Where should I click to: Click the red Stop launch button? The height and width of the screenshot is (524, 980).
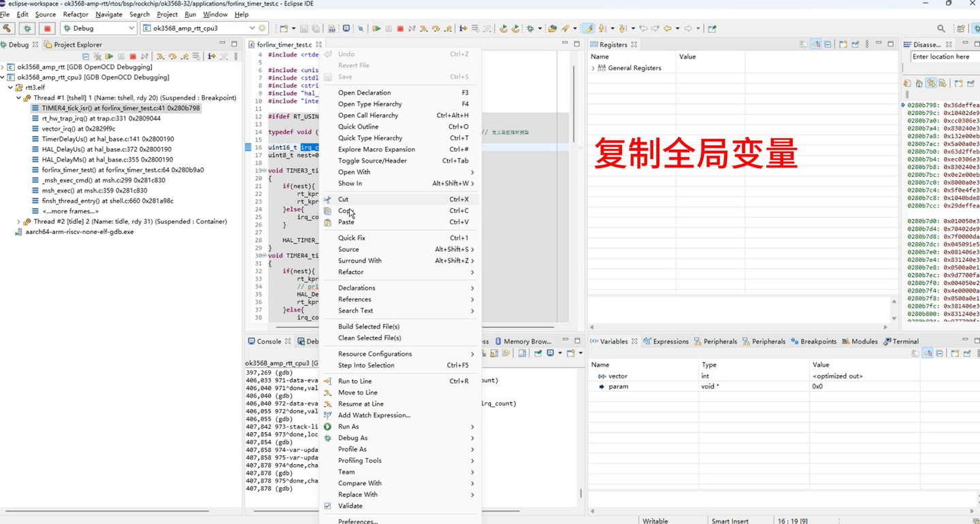tap(47, 29)
